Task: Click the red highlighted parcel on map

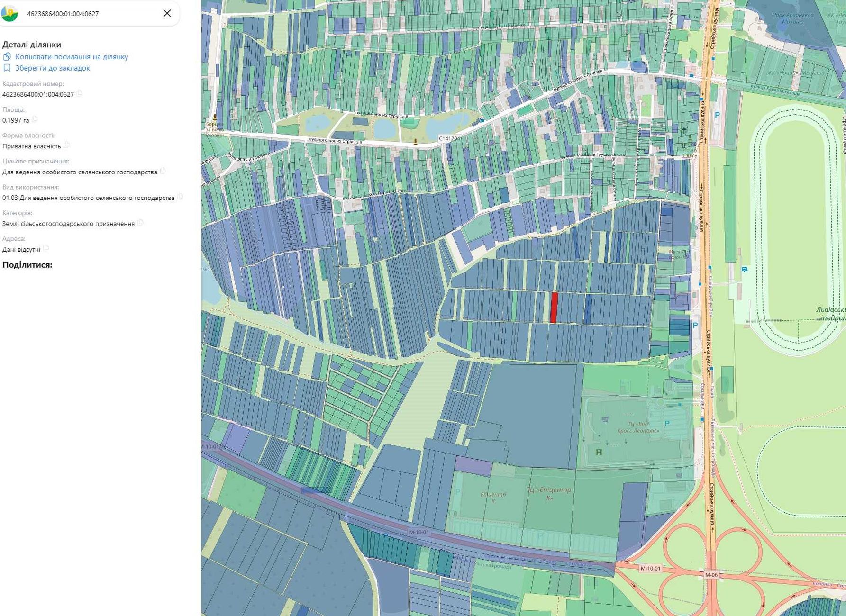Action: point(554,308)
